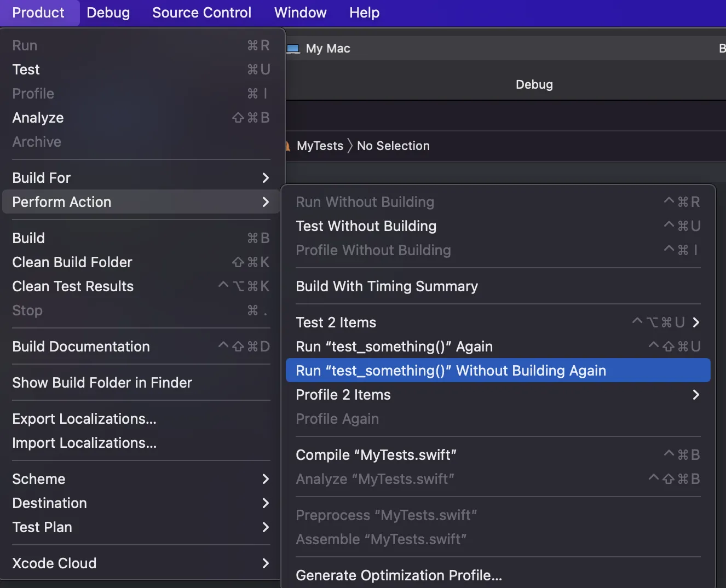Run "test_something()" Without Building Again
The image size is (726, 588).
tap(451, 371)
